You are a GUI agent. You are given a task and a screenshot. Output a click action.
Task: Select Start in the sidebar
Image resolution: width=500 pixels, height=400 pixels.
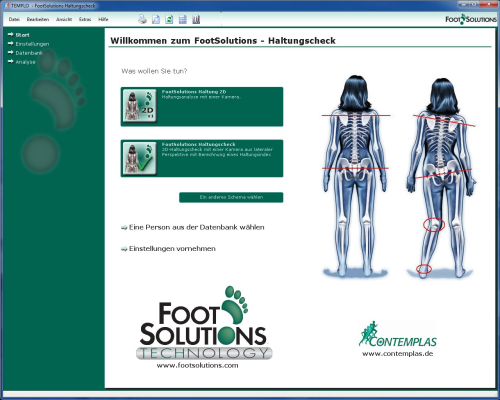tap(19, 35)
